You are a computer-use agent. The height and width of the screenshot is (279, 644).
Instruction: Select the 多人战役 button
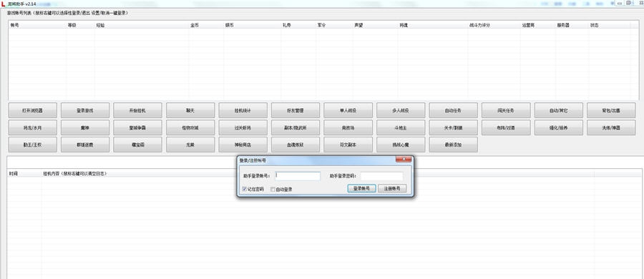coord(401,111)
